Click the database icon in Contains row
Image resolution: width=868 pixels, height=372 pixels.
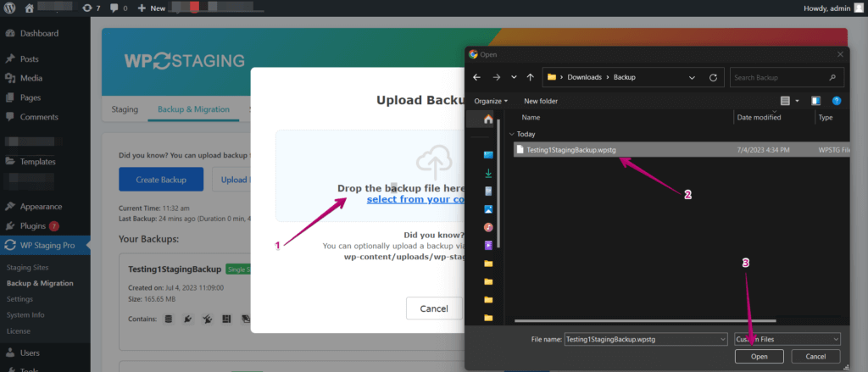point(169,319)
